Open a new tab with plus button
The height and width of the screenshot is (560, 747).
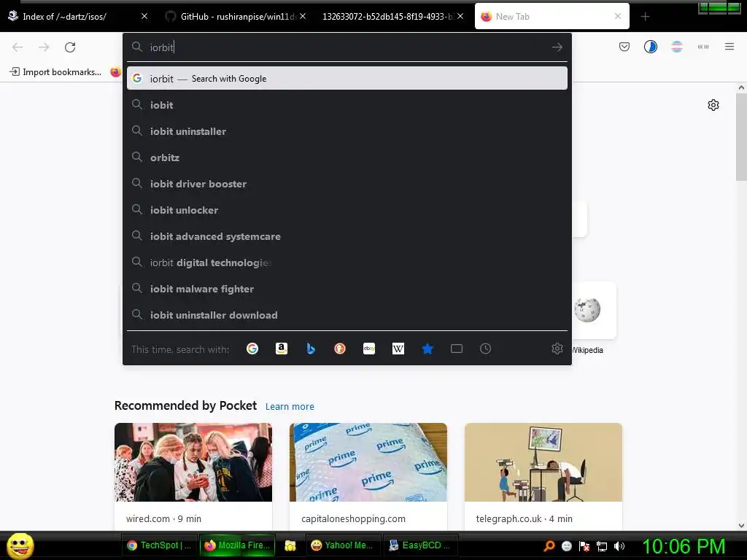point(645,17)
